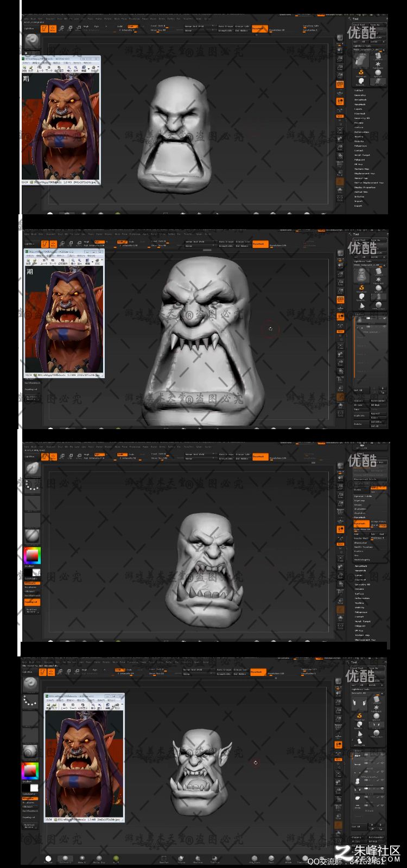Toggle Edit mode in the eared orc view
The height and width of the screenshot is (868, 407).
[x=43, y=672]
